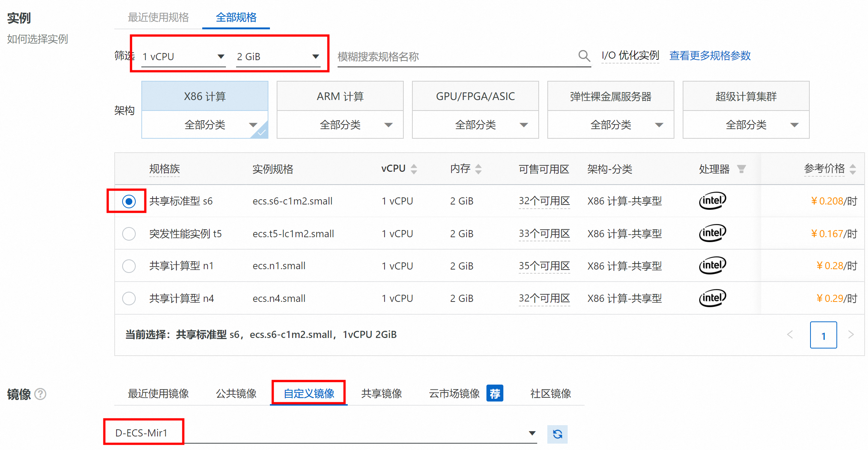Click the image refresh icon
The height and width of the screenshot is (450, 868).
click(x=557, y=434)
